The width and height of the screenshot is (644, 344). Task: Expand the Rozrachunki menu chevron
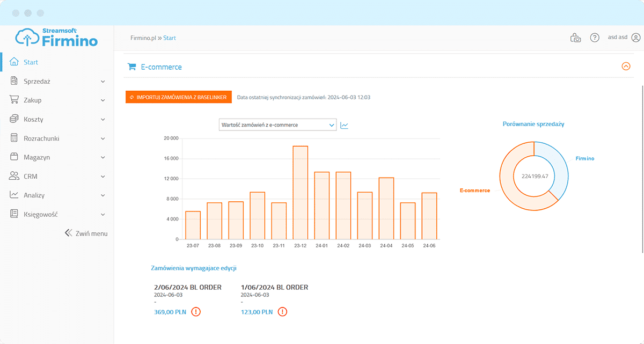pyautogui.click(x=103, y=138)
